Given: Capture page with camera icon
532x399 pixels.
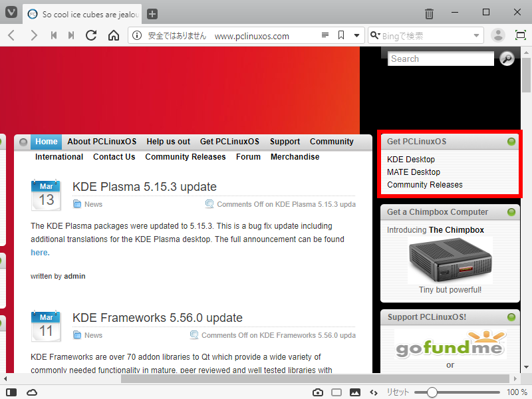Looking at the screenshot, I should [318, 392].
